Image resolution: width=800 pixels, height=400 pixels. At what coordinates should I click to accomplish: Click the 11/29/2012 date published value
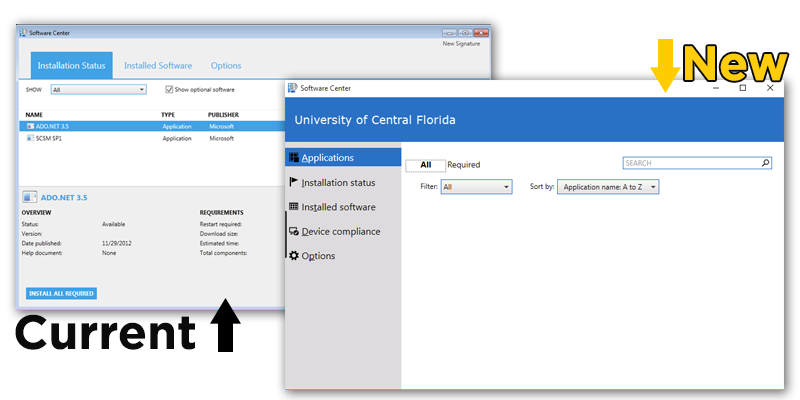(116, 243)
